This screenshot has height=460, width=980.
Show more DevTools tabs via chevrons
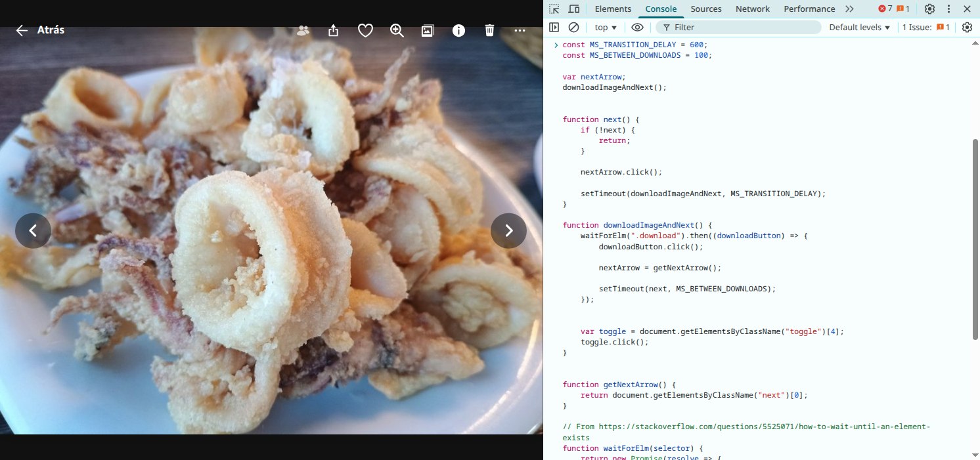(849, 9)
